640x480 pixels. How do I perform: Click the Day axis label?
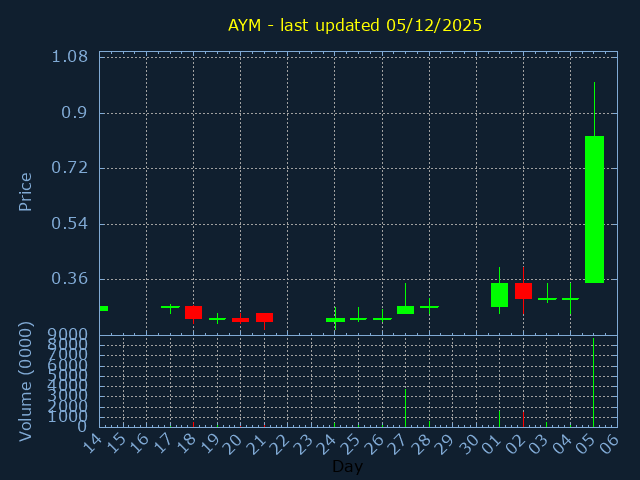(x=347, y=466)
